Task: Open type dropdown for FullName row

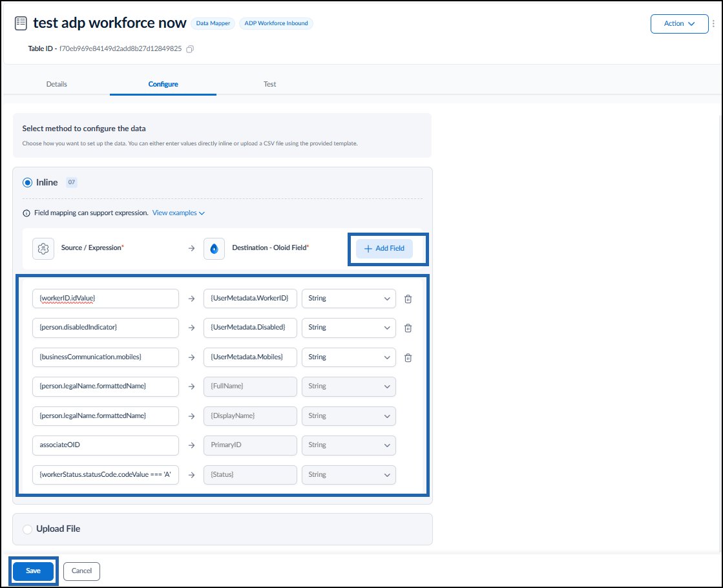Action: point(349,386)
